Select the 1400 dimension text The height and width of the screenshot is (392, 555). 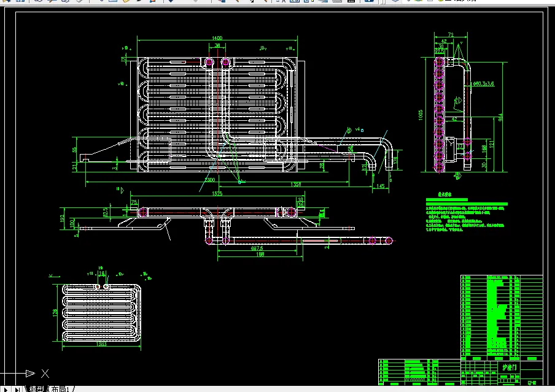click(x=217, y=38)
